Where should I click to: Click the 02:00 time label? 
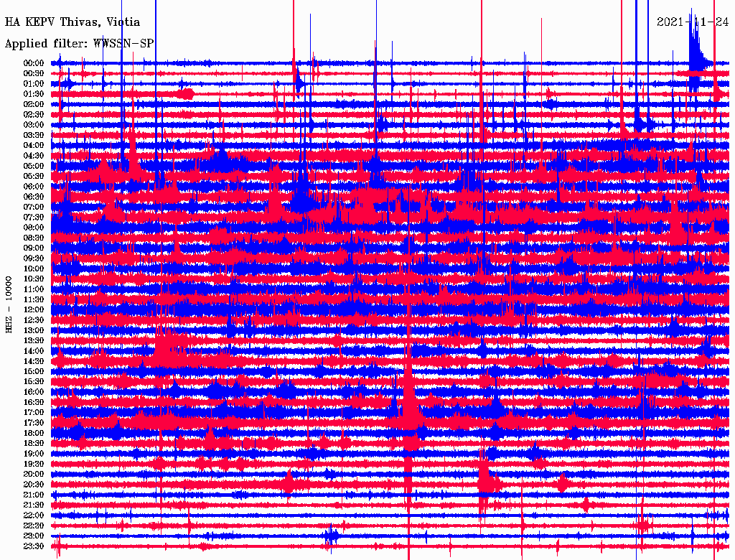pos(34,104)
